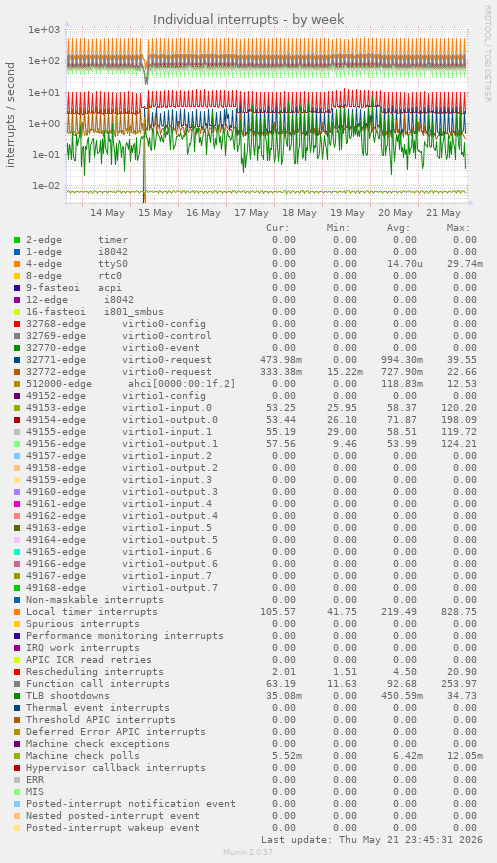
Task: Click the virtio1-input.0 legend label
Action: click(x=167, y=408)
